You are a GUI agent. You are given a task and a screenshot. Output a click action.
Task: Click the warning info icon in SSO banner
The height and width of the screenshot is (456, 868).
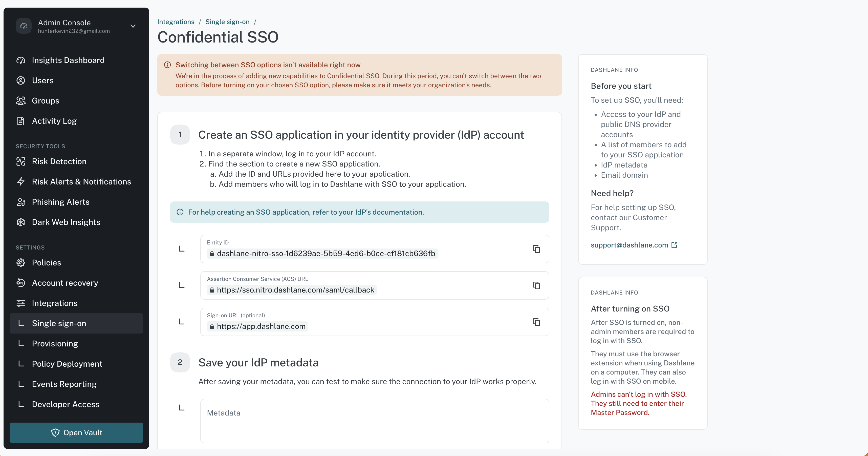(167, 65)
